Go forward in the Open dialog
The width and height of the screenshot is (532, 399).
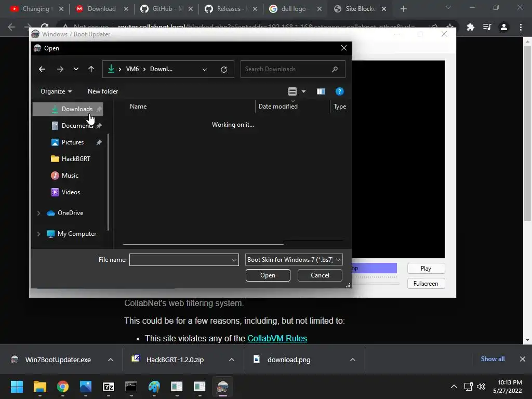[x=60, y=69]
